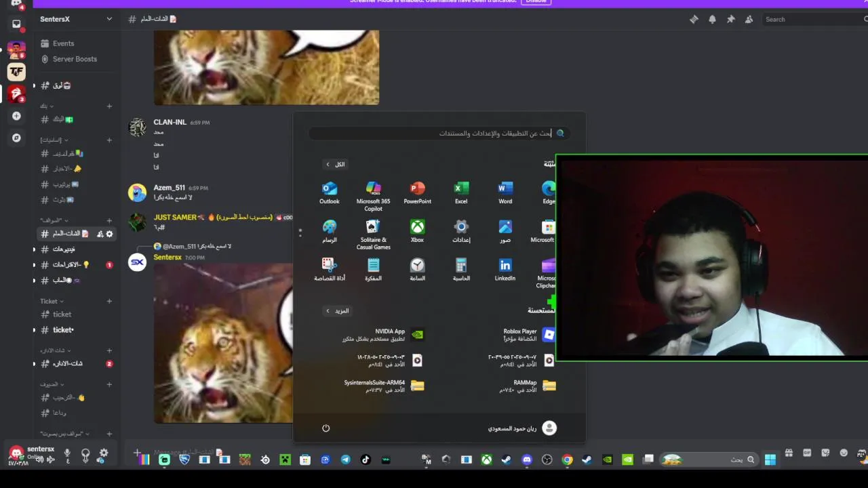Open Azem_511 user profile name
Viewport: 868px width, 488px height.
169,188
